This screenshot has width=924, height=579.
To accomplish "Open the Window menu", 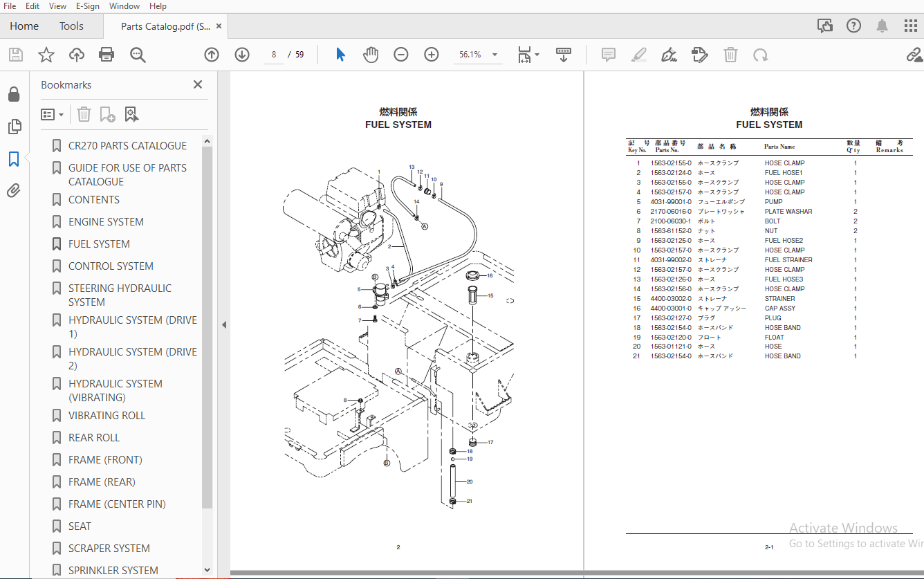I will coord(124,6).
